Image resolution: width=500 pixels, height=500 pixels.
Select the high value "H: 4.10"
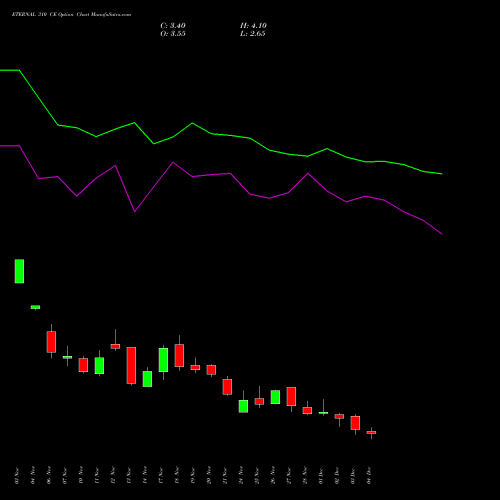tap(253, 26)
